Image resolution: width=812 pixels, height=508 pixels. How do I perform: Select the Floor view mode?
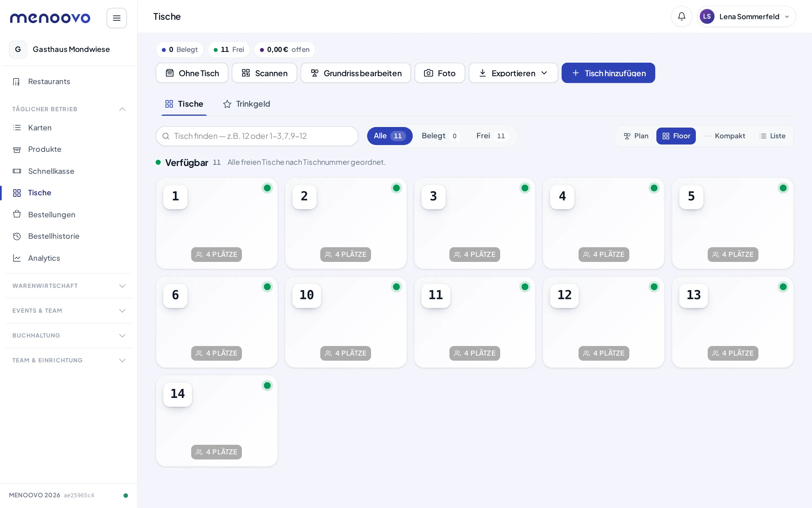[x=676, y=136]
